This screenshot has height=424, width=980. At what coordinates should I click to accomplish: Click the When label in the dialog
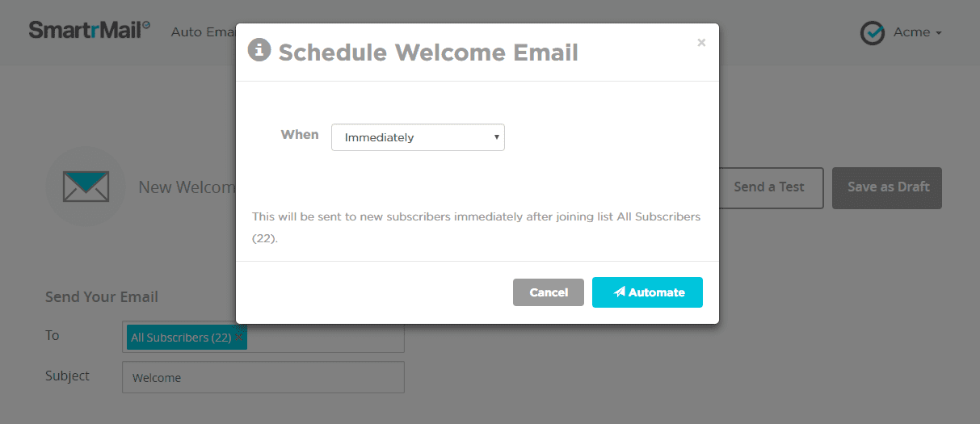coord(300,135)
